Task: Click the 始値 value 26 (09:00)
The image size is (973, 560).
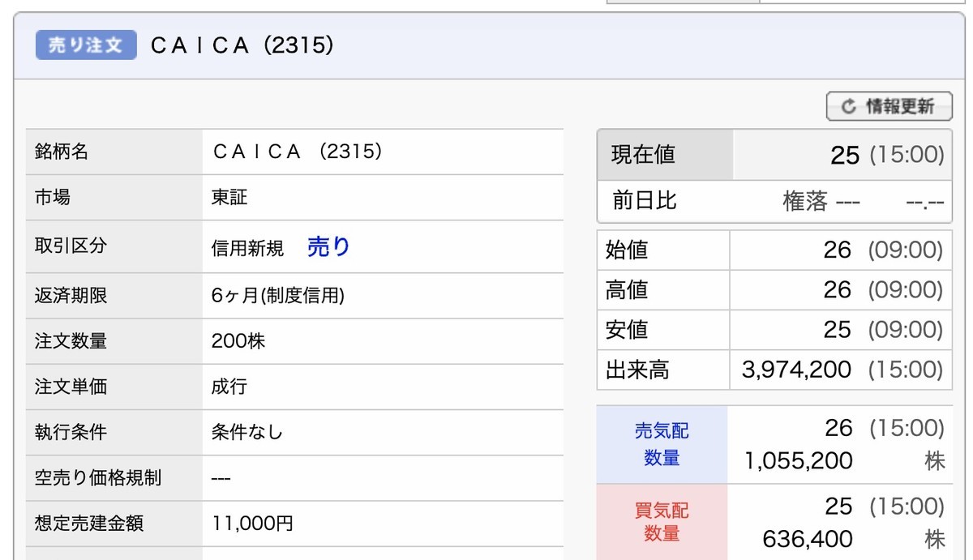Action: tap(882, 250)
